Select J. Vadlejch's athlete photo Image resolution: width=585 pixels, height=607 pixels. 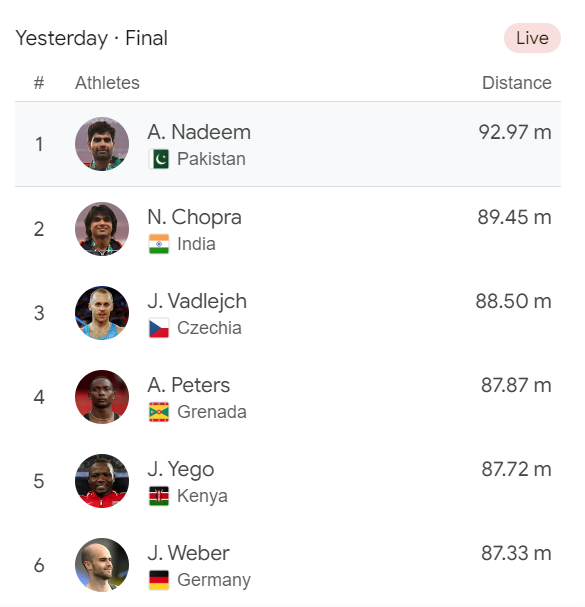pyautogui.click(x=102, y=313)
